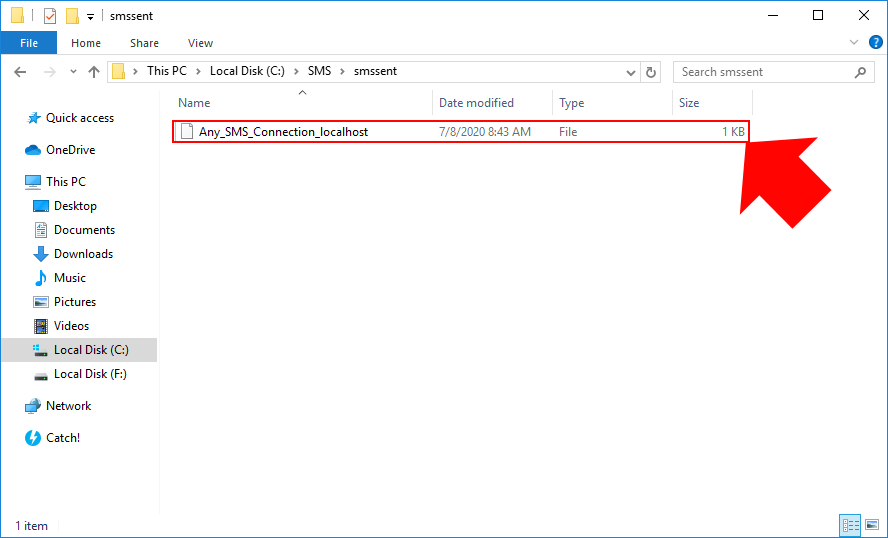888x538 pixels.
Task: Click the Videos film icon
Action: 41,326
